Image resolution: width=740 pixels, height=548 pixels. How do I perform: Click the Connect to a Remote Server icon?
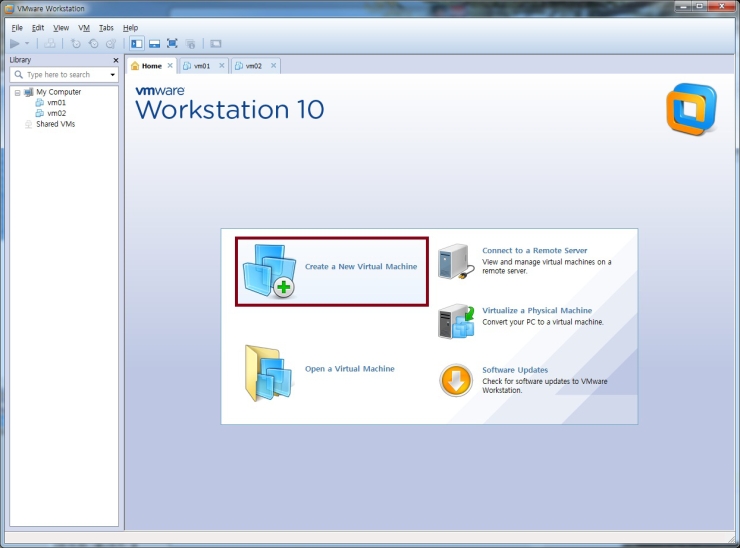point(455,261)
